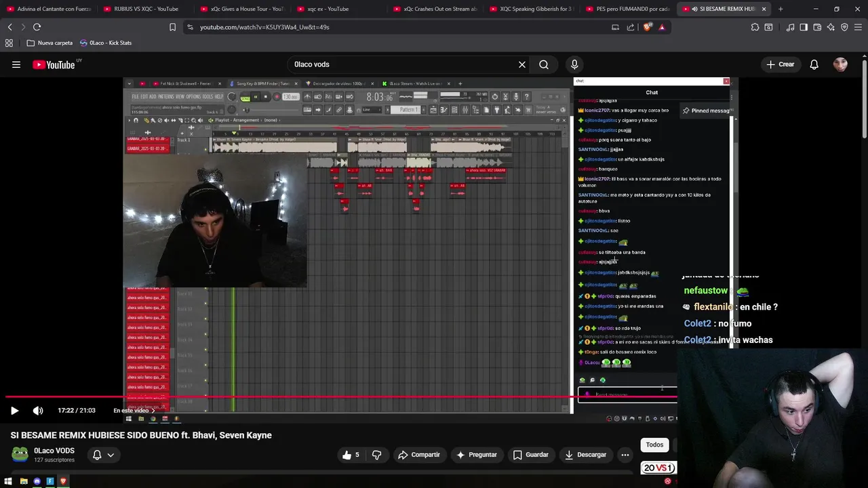The width and height of the screenshot is (868, 488).
Task: Click the Descargar download button
Action: [586, 455]
